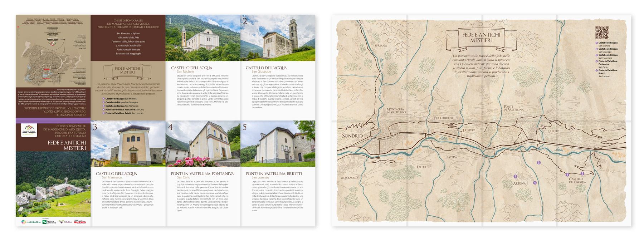Screen dimensions: 644x241
Task: Click 'Le chiese dei maggenghi' line
Action: point(128,54)
